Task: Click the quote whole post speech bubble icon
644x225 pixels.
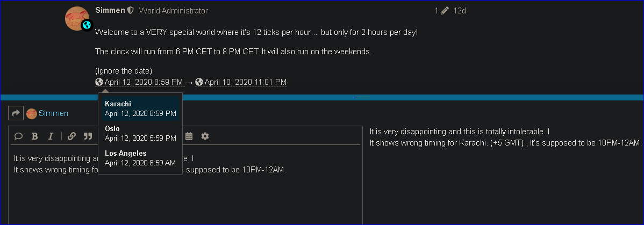Action: [18, 136]
